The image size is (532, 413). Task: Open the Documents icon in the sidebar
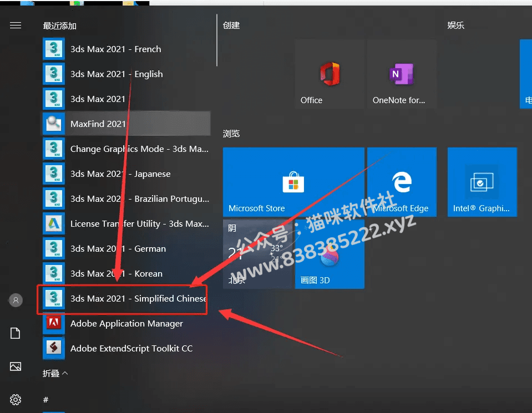coord(16,333)
